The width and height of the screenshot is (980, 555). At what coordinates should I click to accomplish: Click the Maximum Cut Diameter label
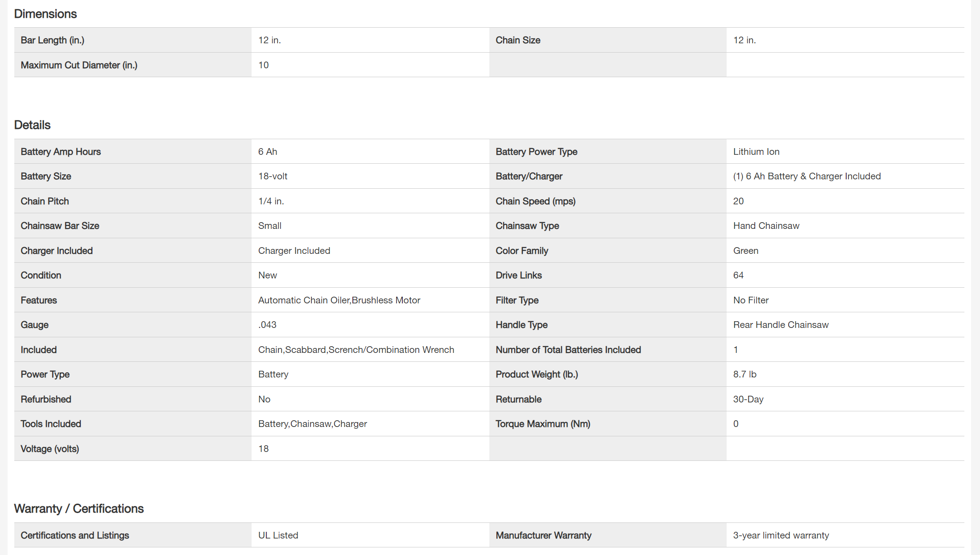(79, 65)
